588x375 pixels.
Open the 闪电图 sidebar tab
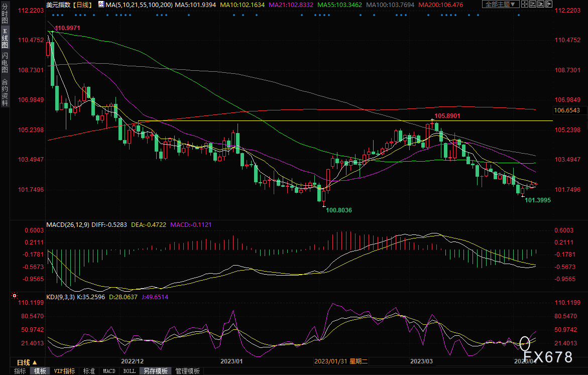[5, 63]
